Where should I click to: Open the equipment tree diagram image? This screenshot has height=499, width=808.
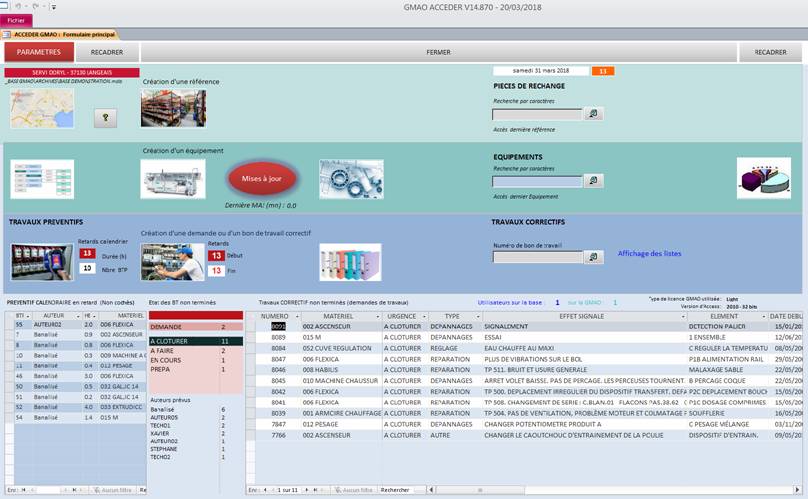[42, 179]
